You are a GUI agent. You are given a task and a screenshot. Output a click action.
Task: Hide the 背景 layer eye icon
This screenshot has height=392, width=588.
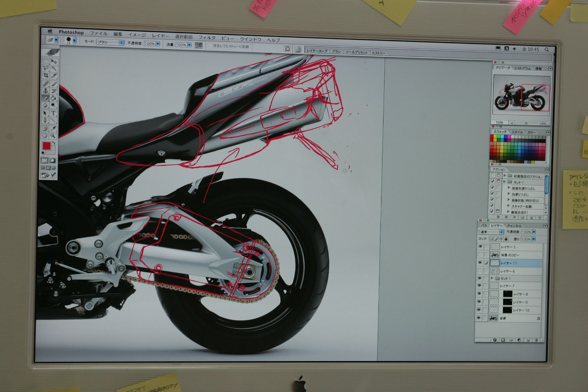[479, 318]
